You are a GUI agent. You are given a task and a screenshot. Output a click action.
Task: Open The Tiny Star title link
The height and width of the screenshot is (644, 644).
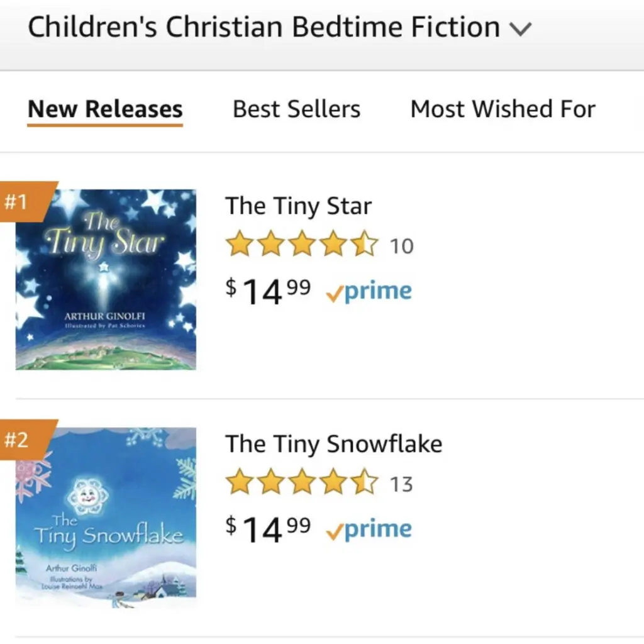298,206
